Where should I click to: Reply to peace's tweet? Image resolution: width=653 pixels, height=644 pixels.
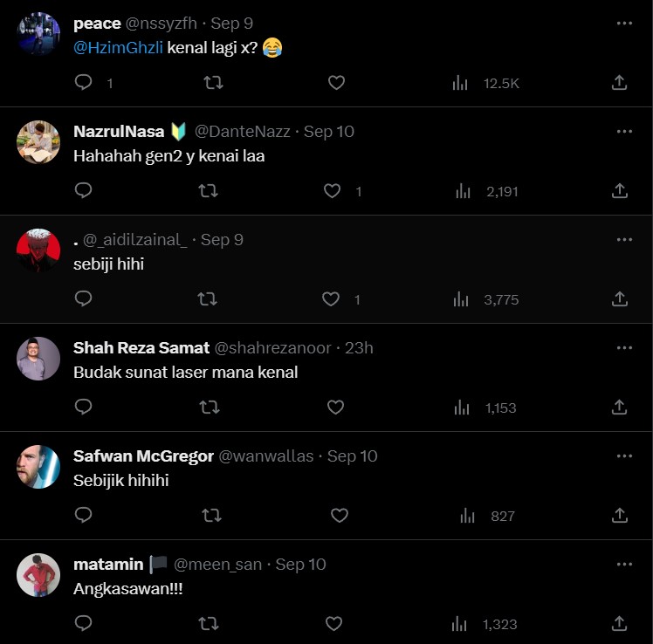click(84, 83)
